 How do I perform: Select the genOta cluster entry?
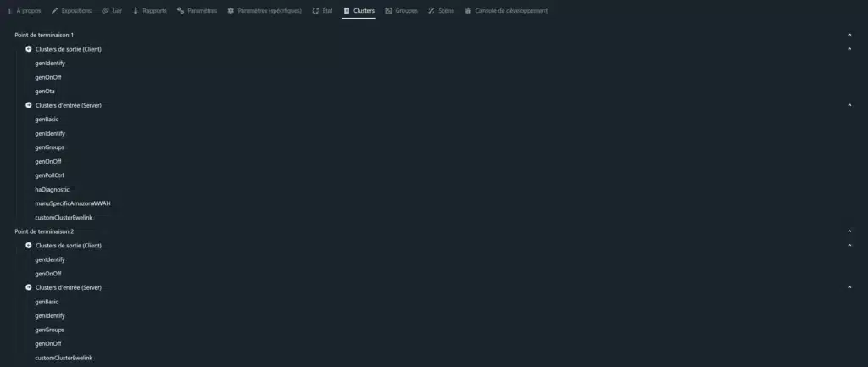click(x=45, y=91)
